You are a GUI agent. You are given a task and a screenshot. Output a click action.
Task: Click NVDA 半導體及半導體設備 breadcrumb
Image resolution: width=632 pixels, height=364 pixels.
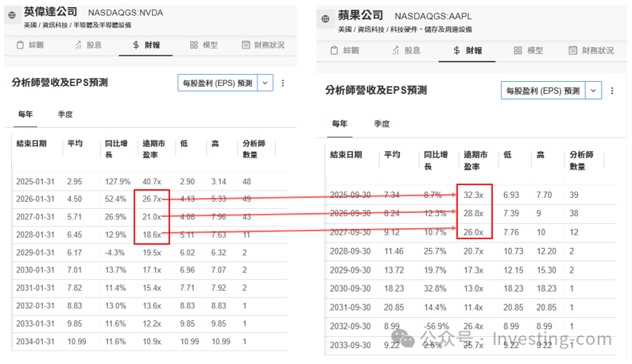pos(103,25)
